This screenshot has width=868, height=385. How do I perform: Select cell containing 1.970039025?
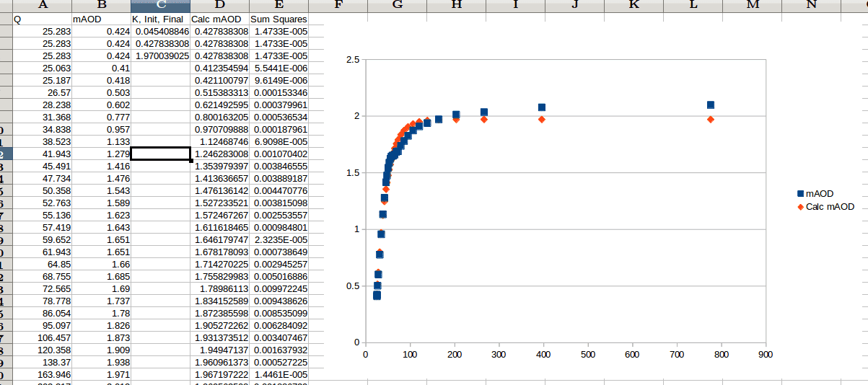point(160,56)
